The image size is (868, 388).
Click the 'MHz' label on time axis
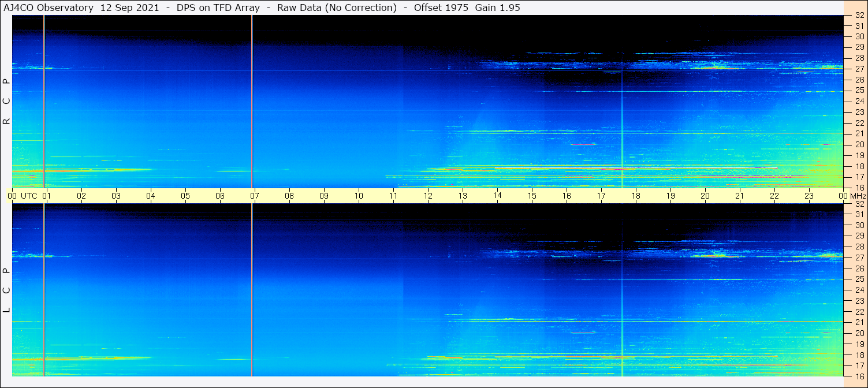pos(858,196)
